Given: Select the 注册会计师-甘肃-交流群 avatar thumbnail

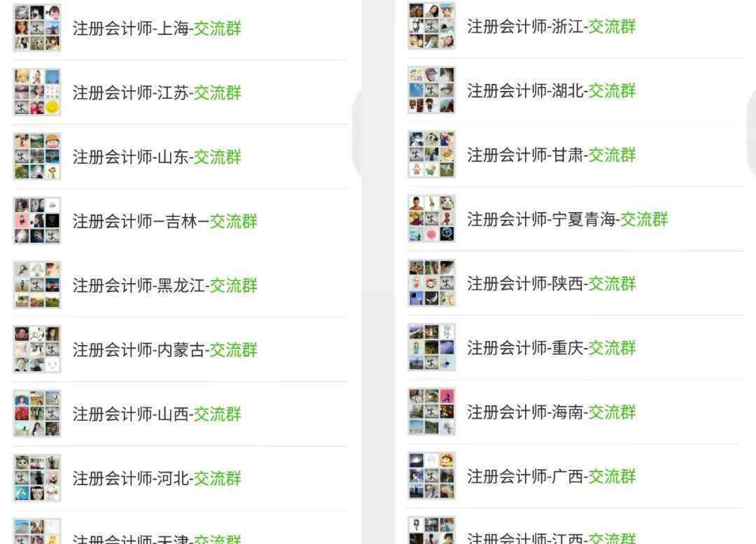Looking at the screenshot, I should [431, 154].
